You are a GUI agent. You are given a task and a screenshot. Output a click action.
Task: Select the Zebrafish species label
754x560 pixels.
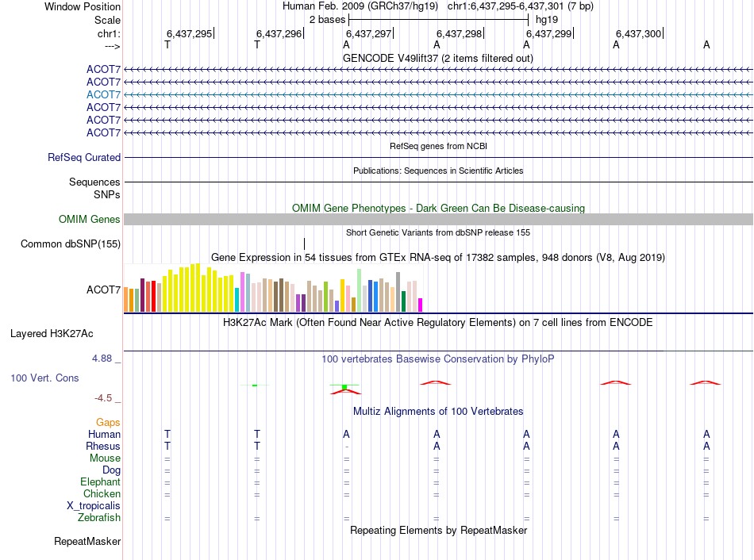click(x=99, y=518)
